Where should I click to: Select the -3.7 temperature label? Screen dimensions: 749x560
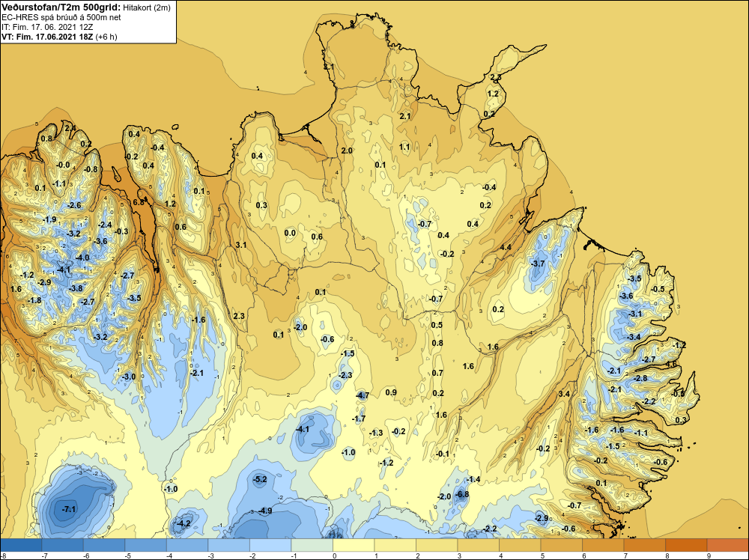point(538,264)
